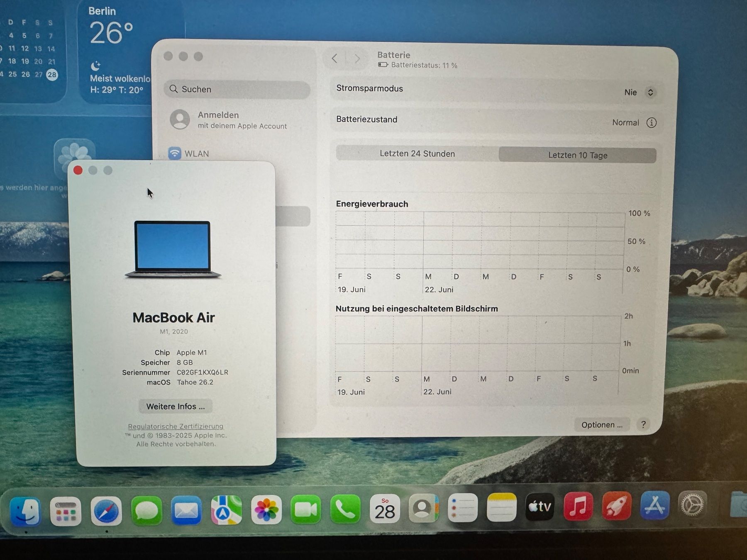Image resolution: width=747 pixels, height=560 pixels.
Task: Click the Optionen button
Action: (602, 425)
